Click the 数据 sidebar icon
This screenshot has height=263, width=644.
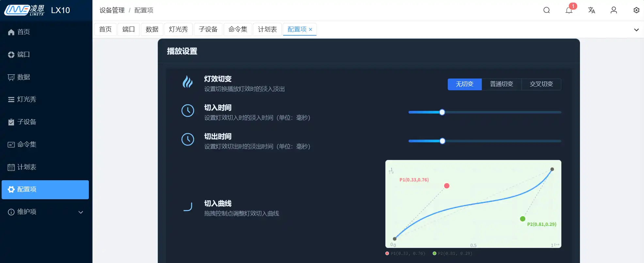point(11,77)
